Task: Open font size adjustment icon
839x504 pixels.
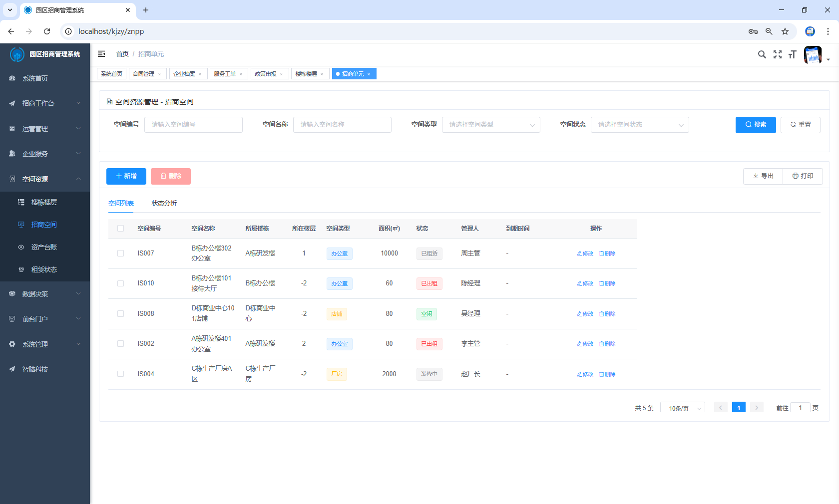Action: click(793, 54)
